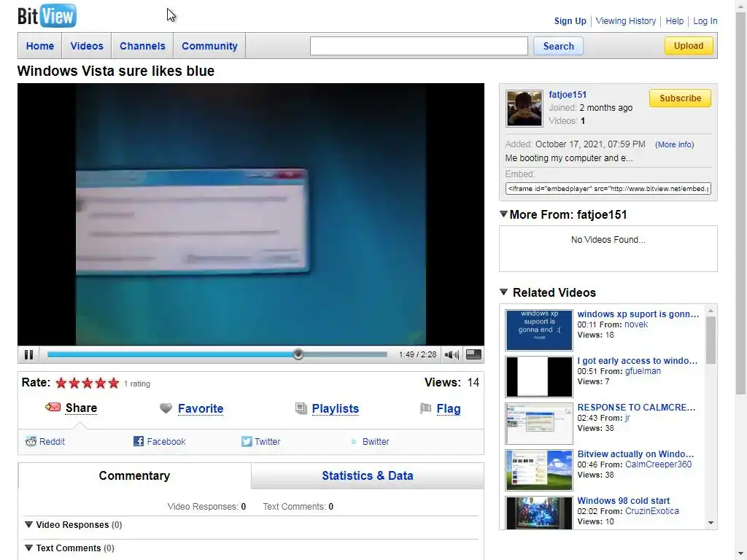Screen dimensions: 747x560
Task: Open windows xp suport is gonn title
Action: pyautogui.click(x=638, y=314)
